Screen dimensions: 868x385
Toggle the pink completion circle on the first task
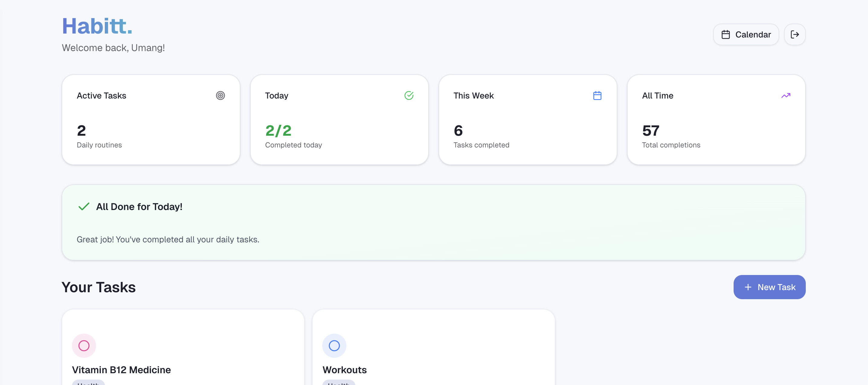point(84,345)
